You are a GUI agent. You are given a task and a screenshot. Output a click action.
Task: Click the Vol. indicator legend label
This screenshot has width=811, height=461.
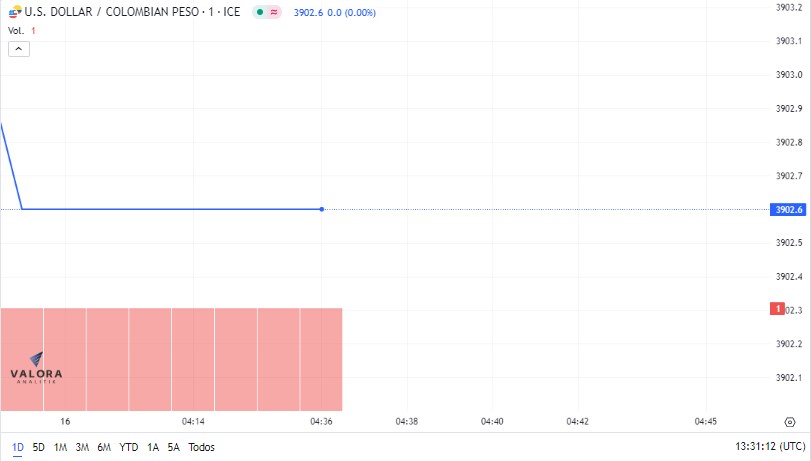16,31
